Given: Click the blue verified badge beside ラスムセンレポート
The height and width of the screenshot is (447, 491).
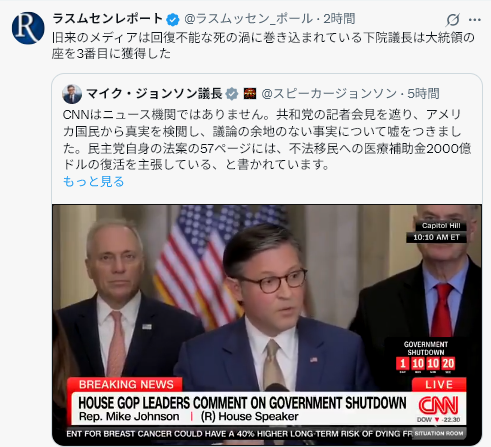Looking at the screenshot, I should (x=173, y=19).
